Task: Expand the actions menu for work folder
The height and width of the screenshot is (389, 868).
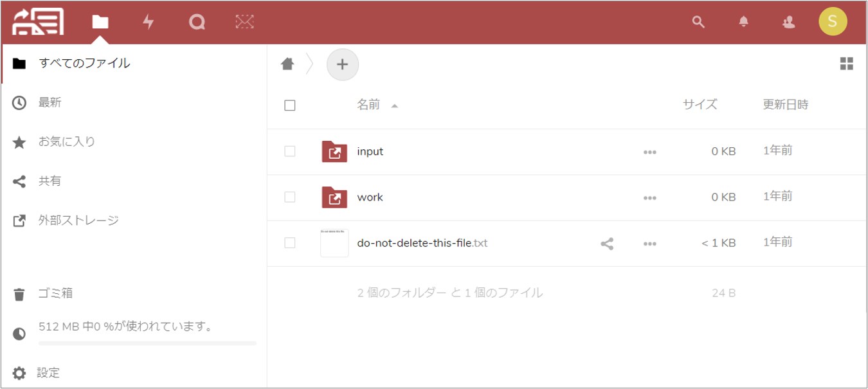Action: coord(649,198)
